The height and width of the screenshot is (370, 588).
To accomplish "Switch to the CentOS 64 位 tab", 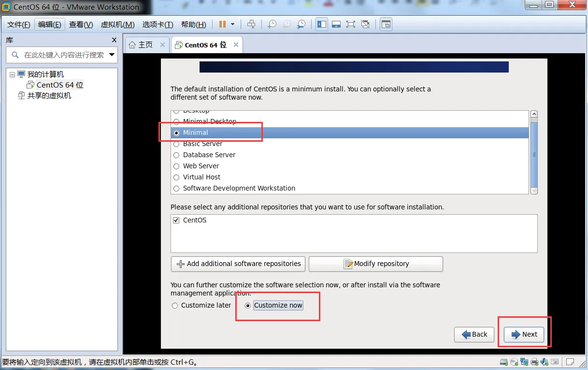I will (x=206, y=45).
